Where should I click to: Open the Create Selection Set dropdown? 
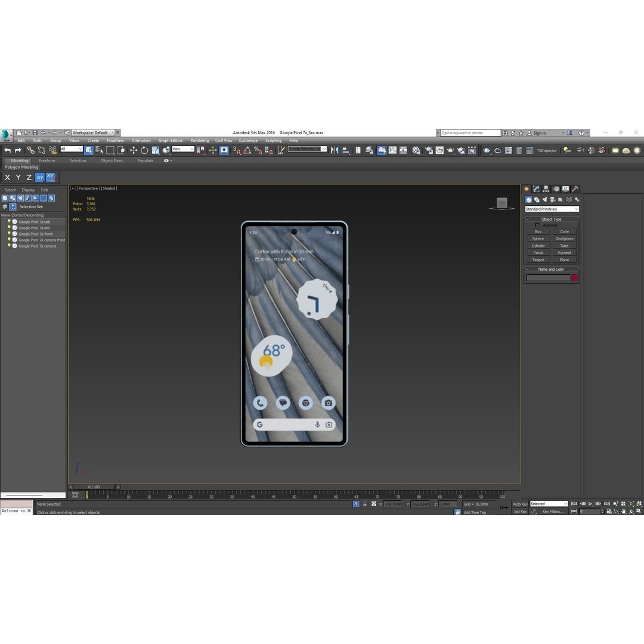(x=307, y=148)
